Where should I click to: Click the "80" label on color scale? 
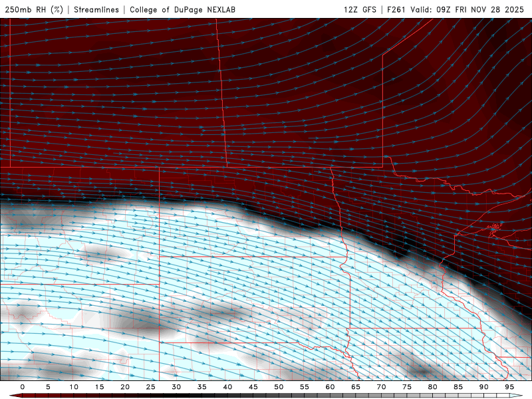(x=432, y=387)
